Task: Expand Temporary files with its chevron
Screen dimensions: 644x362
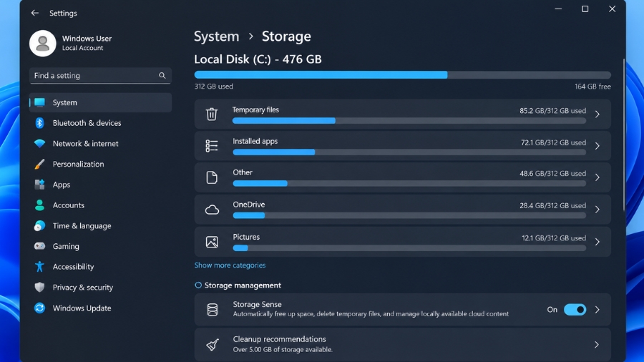Action: pyautogui.click(x=597, y=114)
